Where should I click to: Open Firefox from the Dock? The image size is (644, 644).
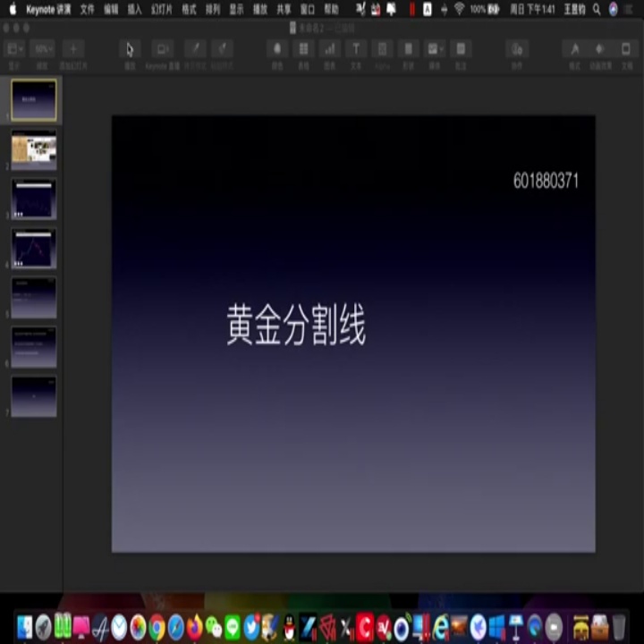point(195,627)
